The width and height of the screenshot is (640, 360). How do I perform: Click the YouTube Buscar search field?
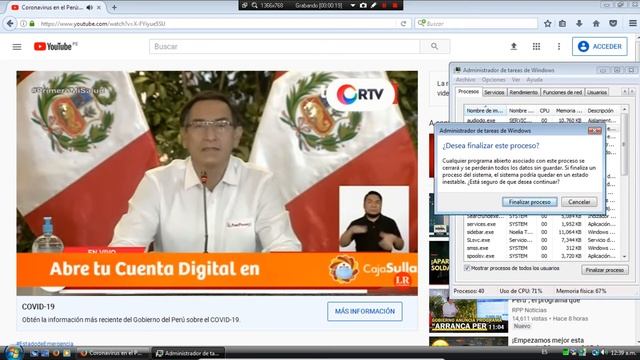(x=284, y=47)
